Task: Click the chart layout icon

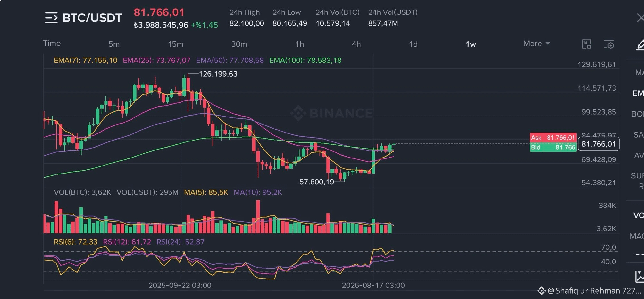Action: [x=586, y=44]
